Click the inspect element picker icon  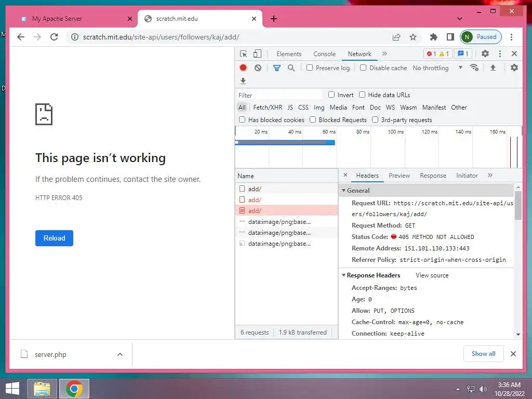click(243, 54)
